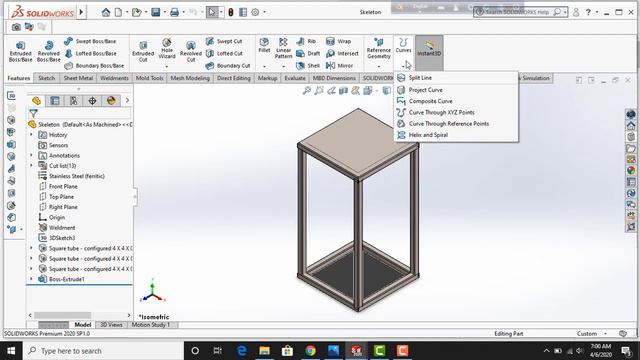
Task: Open the Weldments tab
Action: [x=114, y=78]
